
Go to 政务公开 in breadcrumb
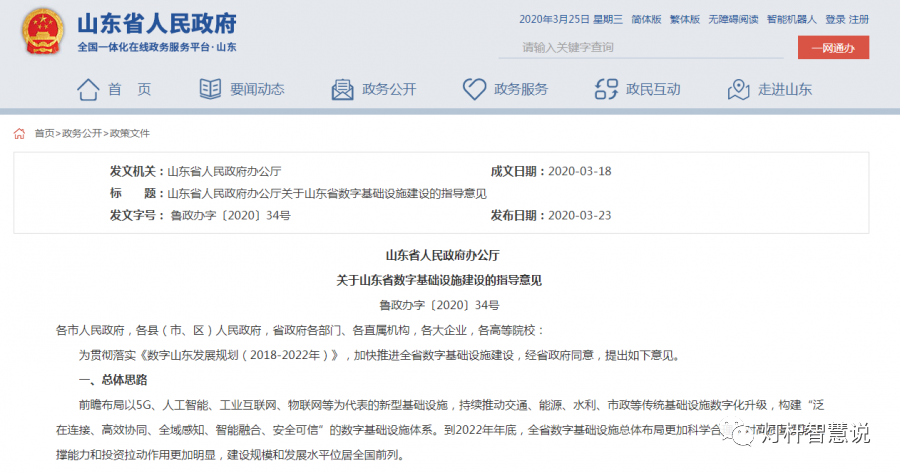(x=82, y=133)
